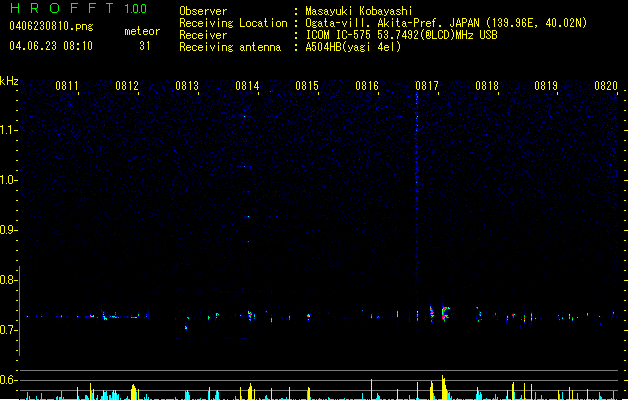Click the 0813 time marker

point(187,86)
